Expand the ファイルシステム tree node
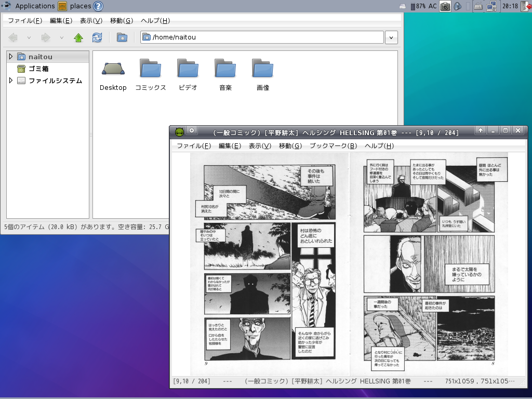532x399 pixels. (x=10, y=81)
